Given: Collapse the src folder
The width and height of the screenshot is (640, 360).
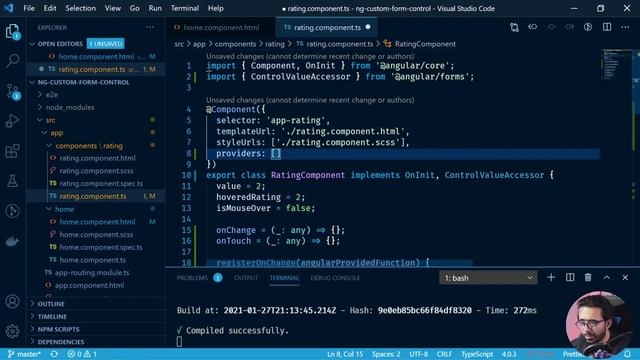Looking at the screenshot, I should [50, 120].
